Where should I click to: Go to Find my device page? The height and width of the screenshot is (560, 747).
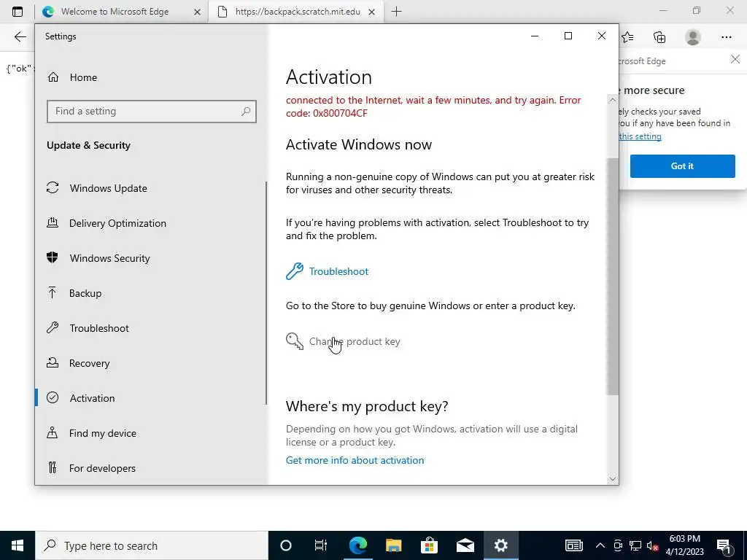point(102,433)
